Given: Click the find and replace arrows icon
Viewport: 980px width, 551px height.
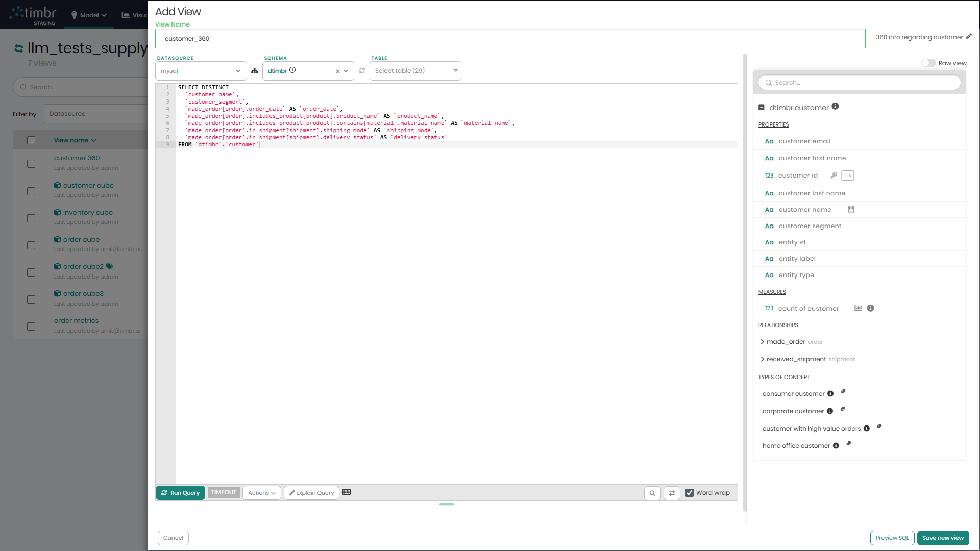Looking at the screenshot, I should (x=672, y=493).
